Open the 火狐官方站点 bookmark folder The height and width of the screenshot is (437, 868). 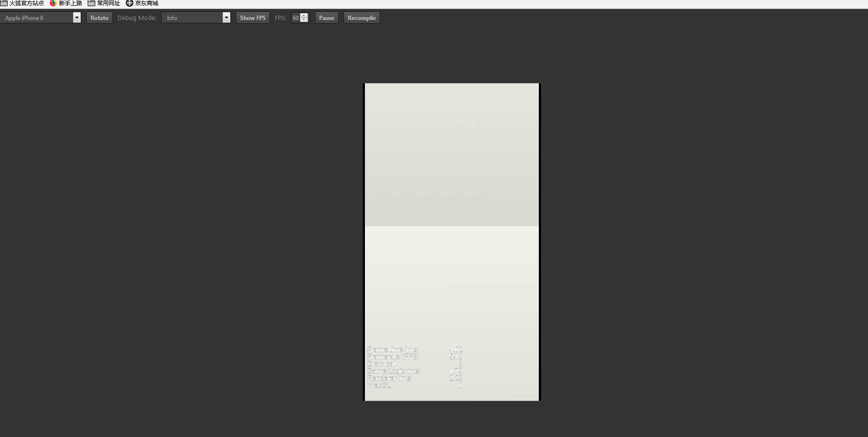click(22, 3)
